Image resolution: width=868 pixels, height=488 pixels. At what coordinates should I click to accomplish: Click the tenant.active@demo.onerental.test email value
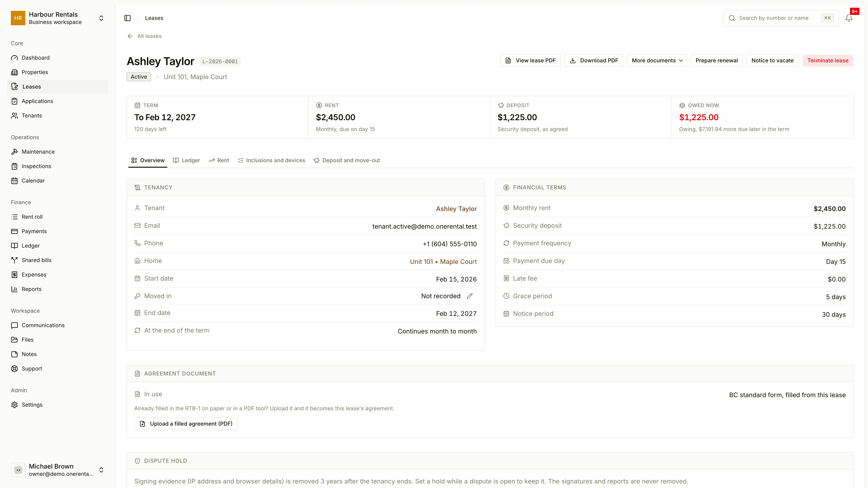[424, 227]
